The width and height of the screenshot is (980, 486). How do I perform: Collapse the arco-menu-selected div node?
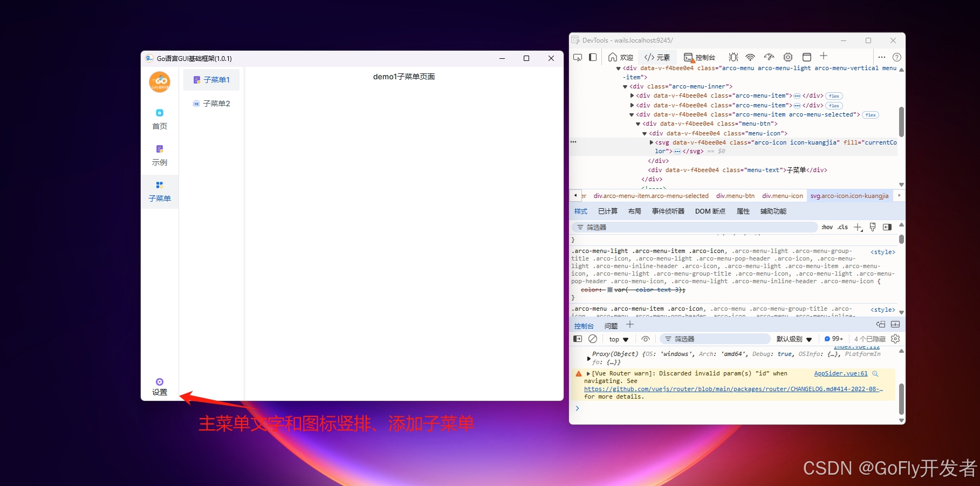[632, 114]
